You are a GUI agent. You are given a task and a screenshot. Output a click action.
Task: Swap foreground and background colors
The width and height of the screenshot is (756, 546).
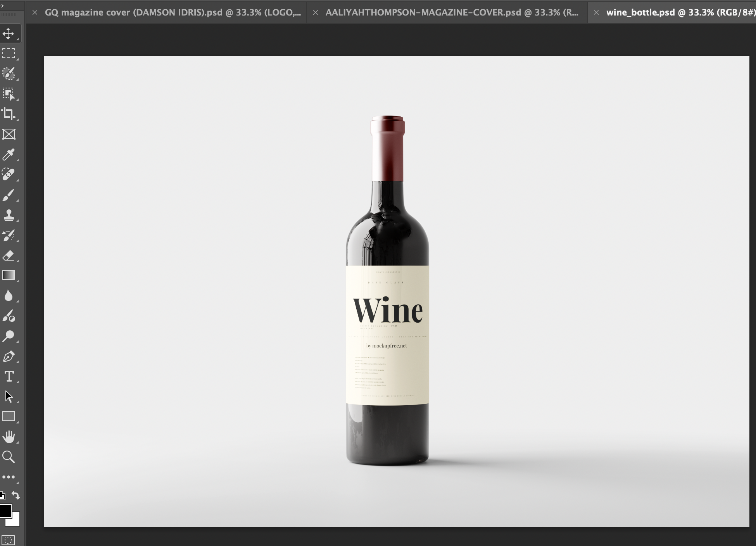click(x=16, y=495)
